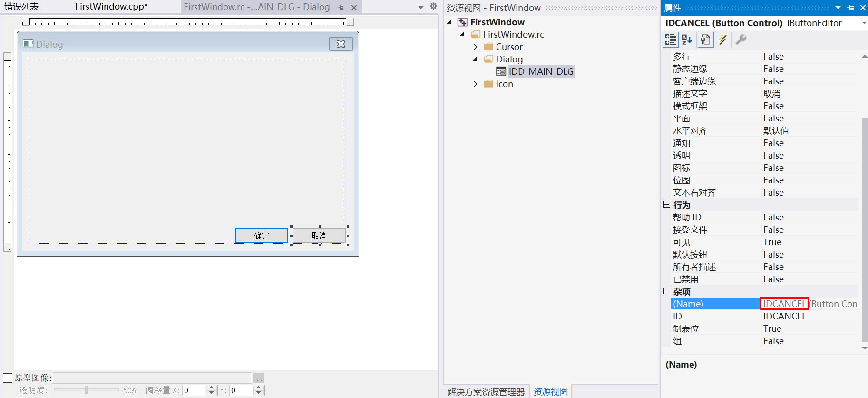Select the 已禁用 property row
The width and height of the screenshot is (868, 398).
[764, 279]
